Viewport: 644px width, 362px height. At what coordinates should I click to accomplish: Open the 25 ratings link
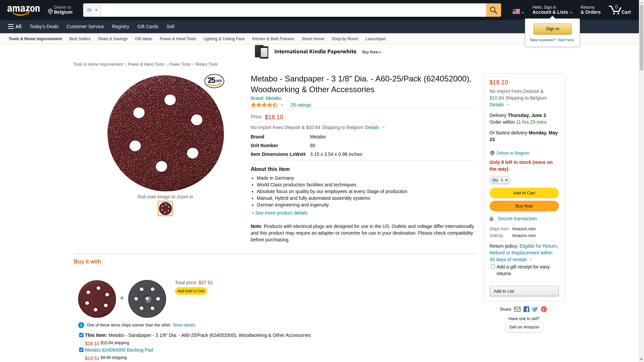click(x=301, y=105)
